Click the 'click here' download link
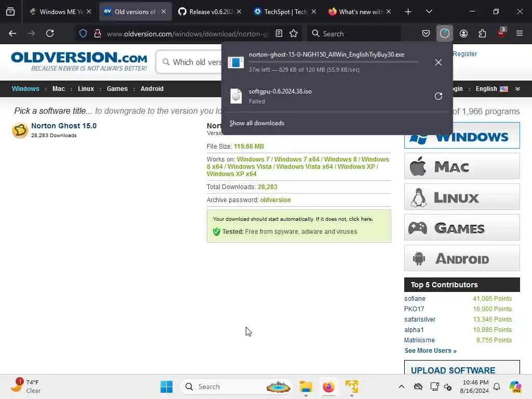532x399 pixels. [361, 219]
